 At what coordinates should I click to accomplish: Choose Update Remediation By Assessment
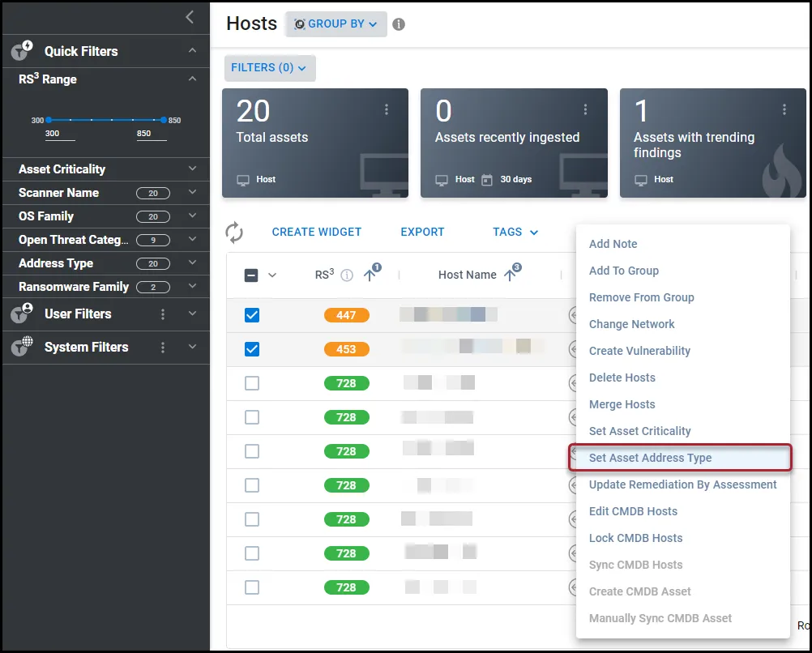pos(683,484)
